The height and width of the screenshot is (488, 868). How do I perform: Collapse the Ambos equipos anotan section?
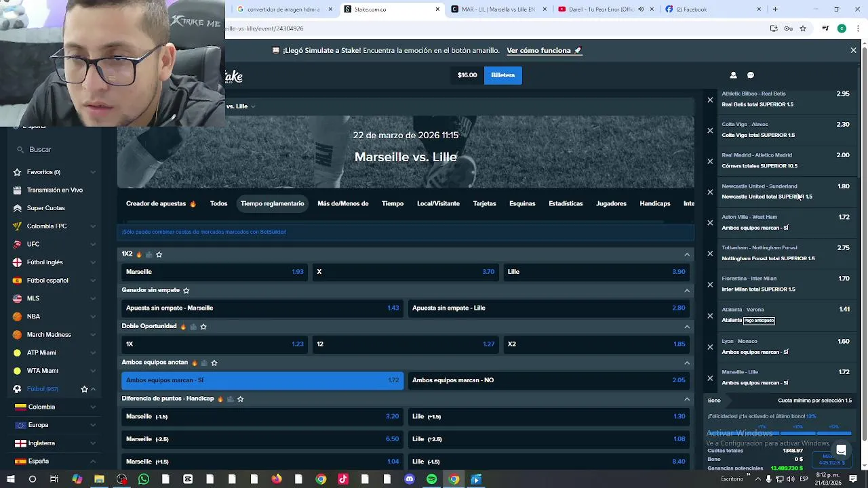pyautogui.click(x=687, y=363)
